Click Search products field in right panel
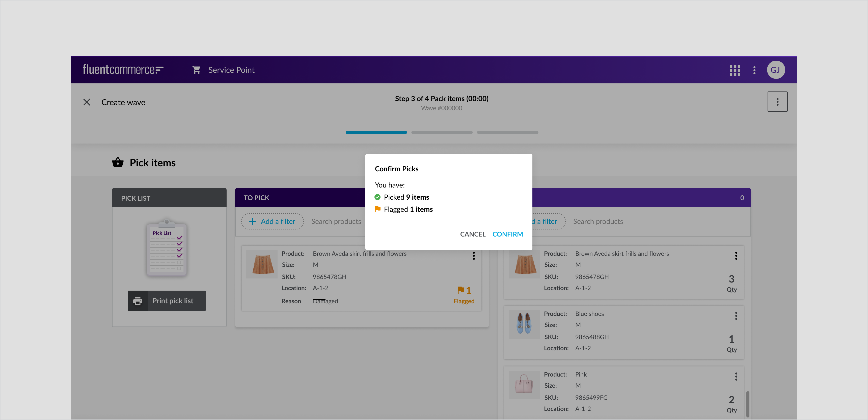This screenshot has width=868, height=420. [598, 221]
